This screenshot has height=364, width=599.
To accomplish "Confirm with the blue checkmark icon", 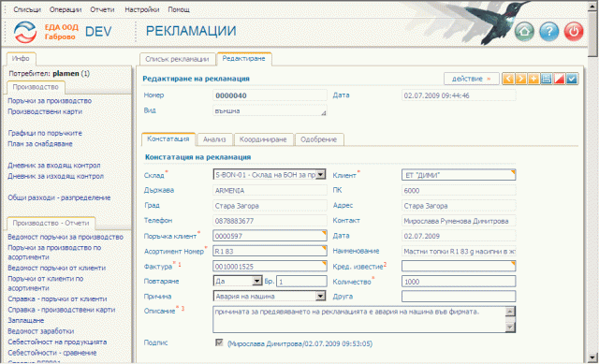I will point(572,79).
